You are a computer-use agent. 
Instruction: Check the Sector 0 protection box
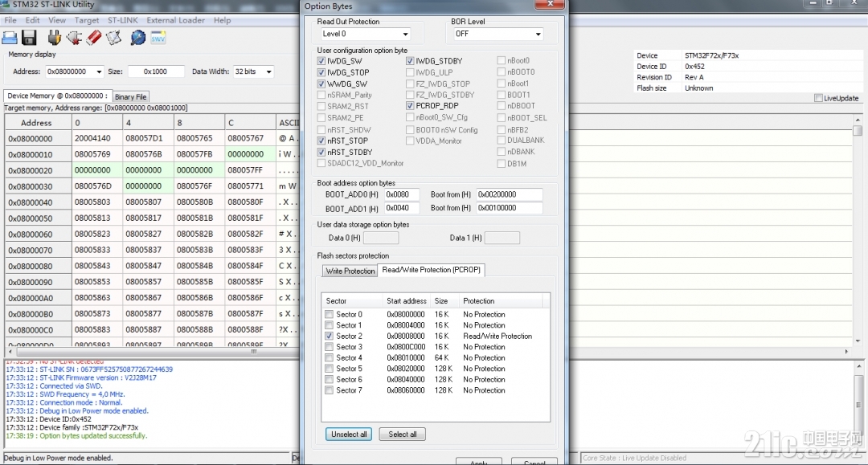point(330,314)
